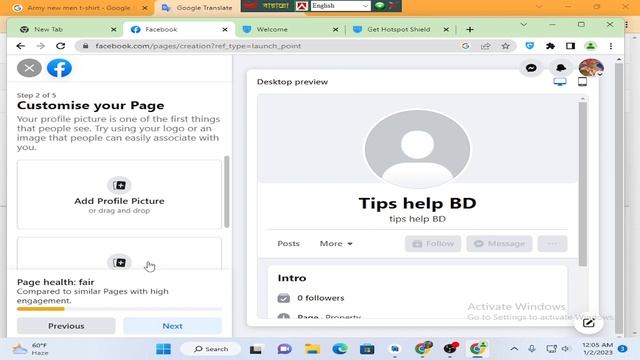Image resolution: width=640 pixels, height=360 pixels.
Task: Click the preview pane scrollbar
Action: 582,184
